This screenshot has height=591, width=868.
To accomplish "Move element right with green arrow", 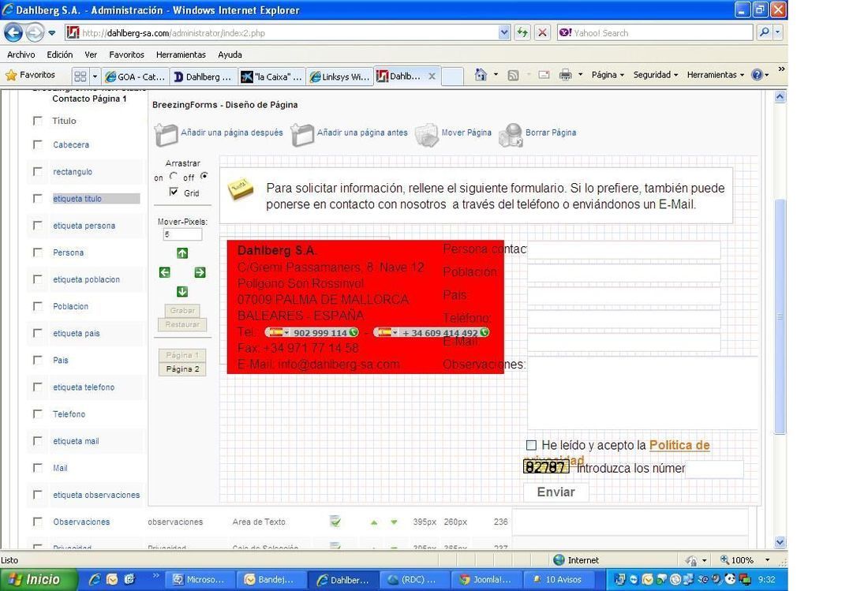I will [200, 272].
